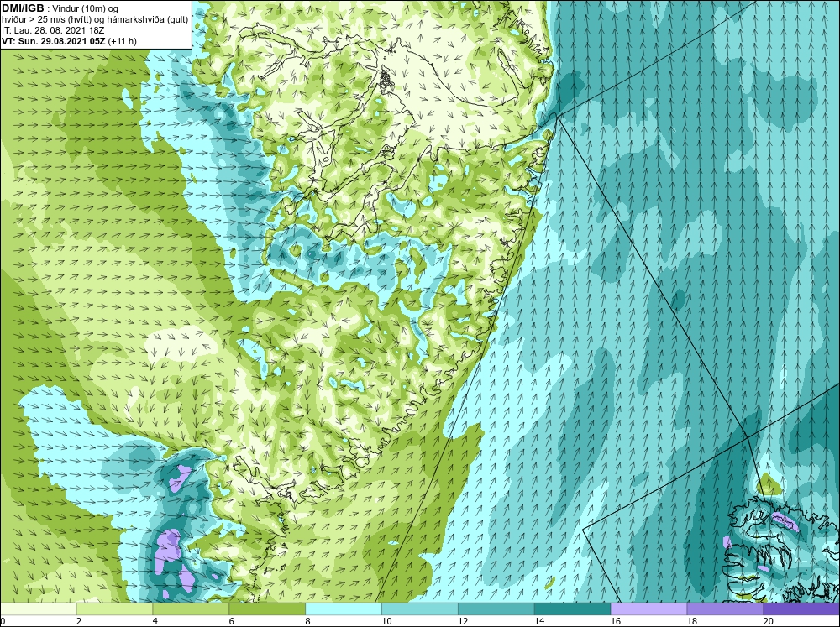Click the 'DMI/IGB' heading in the info box
The width and height of the screenshot is (840, 627).
point(23,8)
